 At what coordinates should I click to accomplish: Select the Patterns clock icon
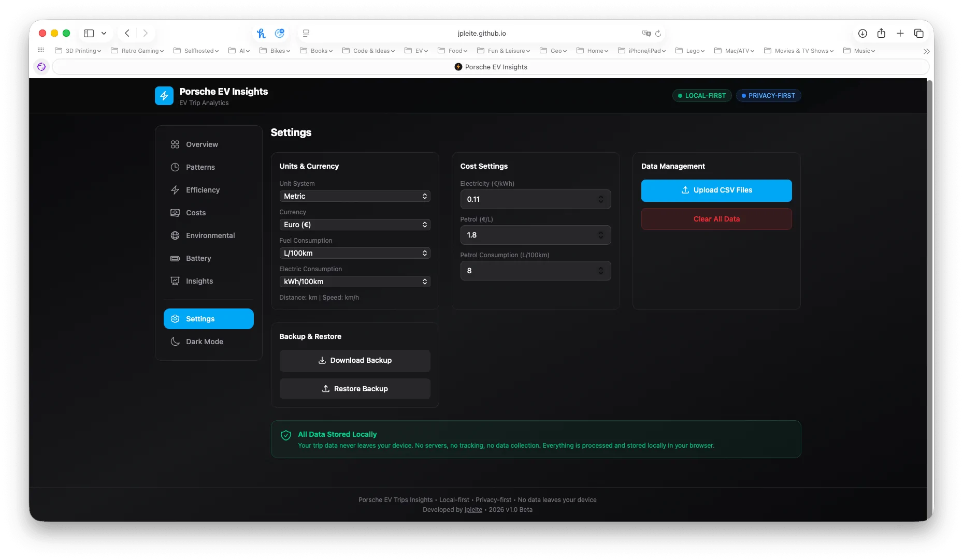click(x=175, y=167)
